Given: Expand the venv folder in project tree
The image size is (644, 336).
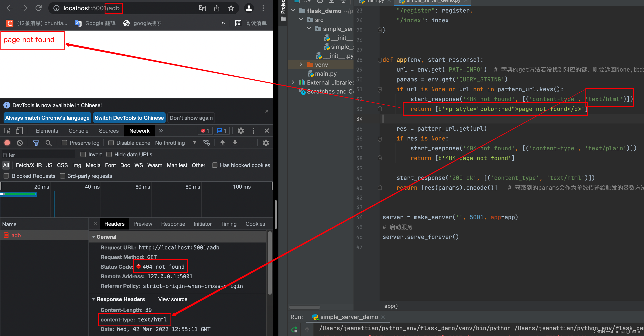Looking at the screenshot, I should [x=301, y=65].
